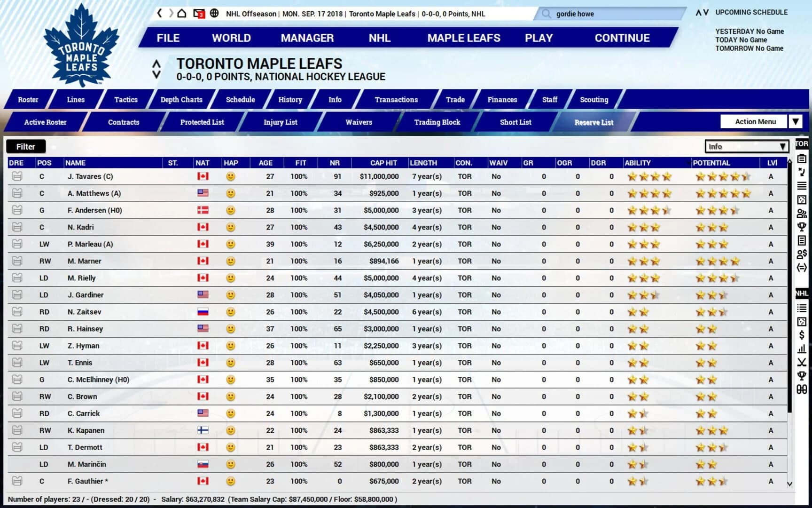
Task: Open the Info column display dropdown
Action: pyautogui.click(x=746, y=146)
